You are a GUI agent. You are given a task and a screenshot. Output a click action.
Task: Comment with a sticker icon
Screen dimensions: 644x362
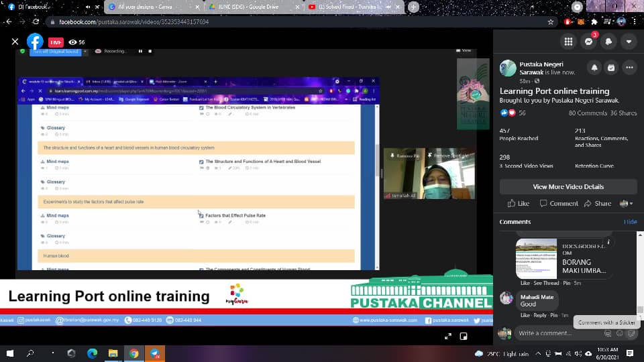631,333
